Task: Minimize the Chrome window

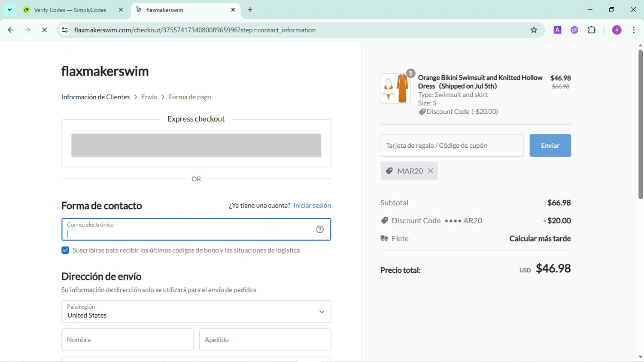Action: click(590, 9)
